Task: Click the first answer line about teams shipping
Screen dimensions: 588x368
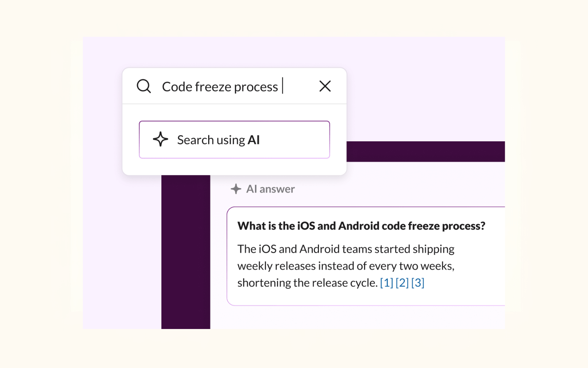Action: (x=346, y=249)
